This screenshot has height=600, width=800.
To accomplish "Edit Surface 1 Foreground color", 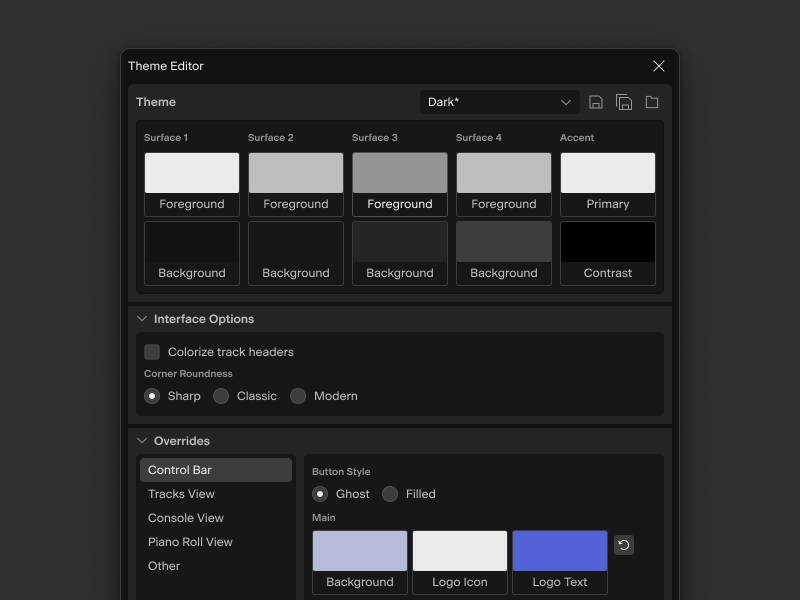I will coord(192,184).
